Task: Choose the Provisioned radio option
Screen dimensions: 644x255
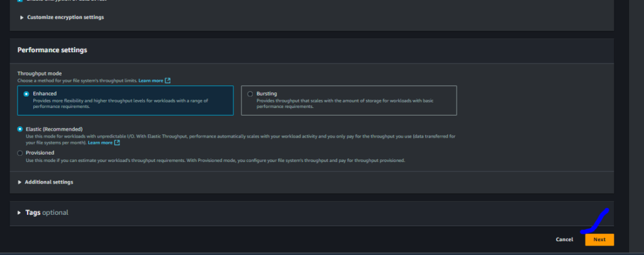Action: coord(19,153)
